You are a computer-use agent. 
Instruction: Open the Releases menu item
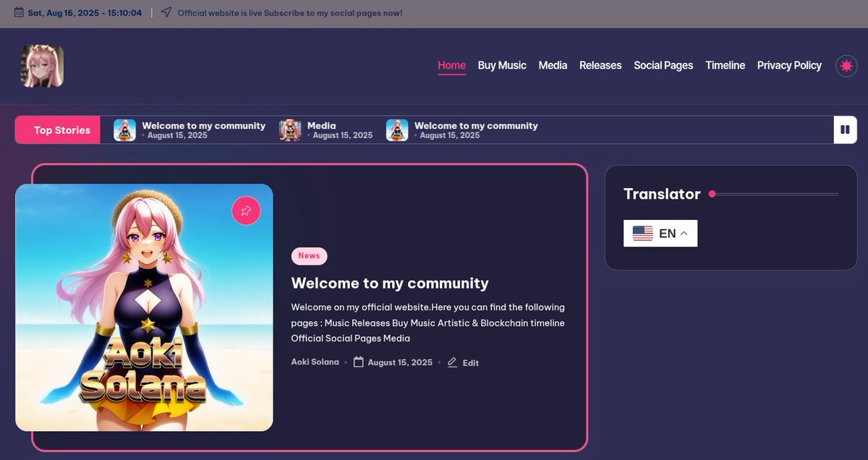[600, 65]
